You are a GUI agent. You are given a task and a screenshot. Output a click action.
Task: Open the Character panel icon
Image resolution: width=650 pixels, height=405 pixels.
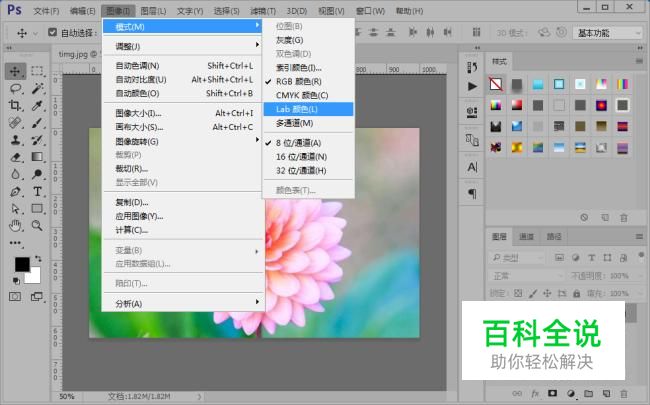(472, 167)
